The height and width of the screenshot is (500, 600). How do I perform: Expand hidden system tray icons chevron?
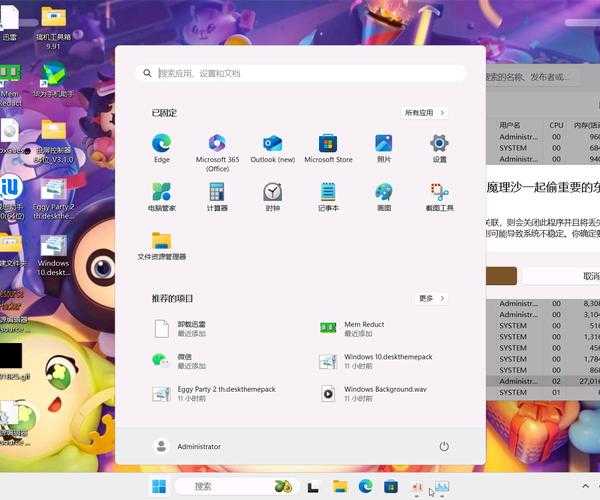585,486
